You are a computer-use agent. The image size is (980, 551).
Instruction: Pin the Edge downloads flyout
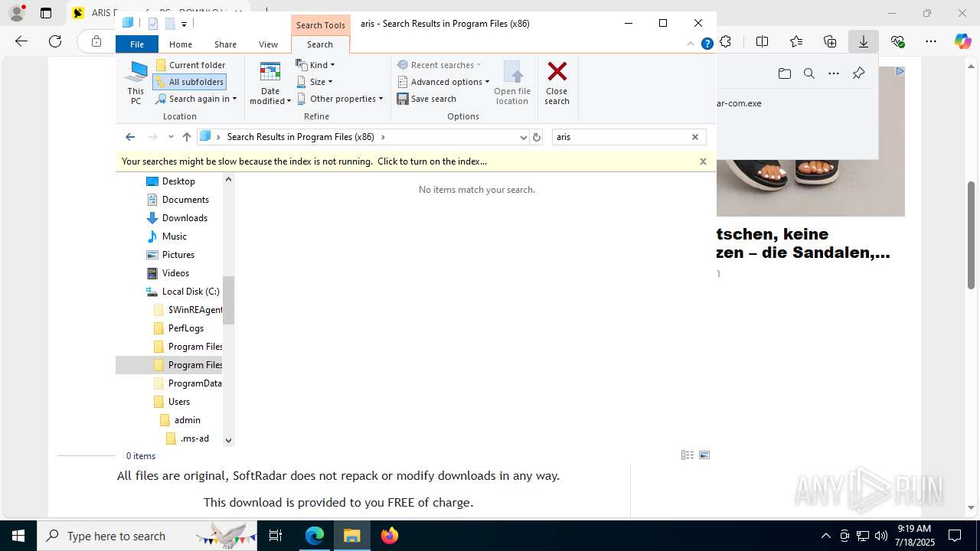858,73
